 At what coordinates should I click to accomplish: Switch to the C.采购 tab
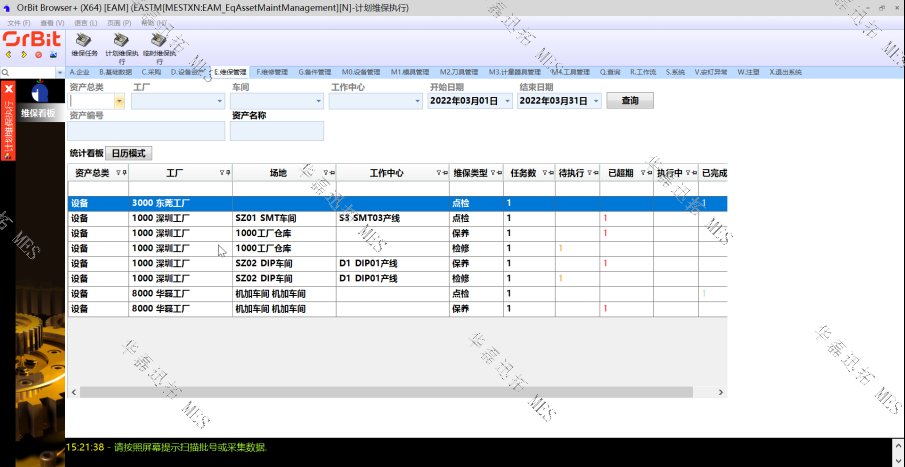tap(151, 72)
